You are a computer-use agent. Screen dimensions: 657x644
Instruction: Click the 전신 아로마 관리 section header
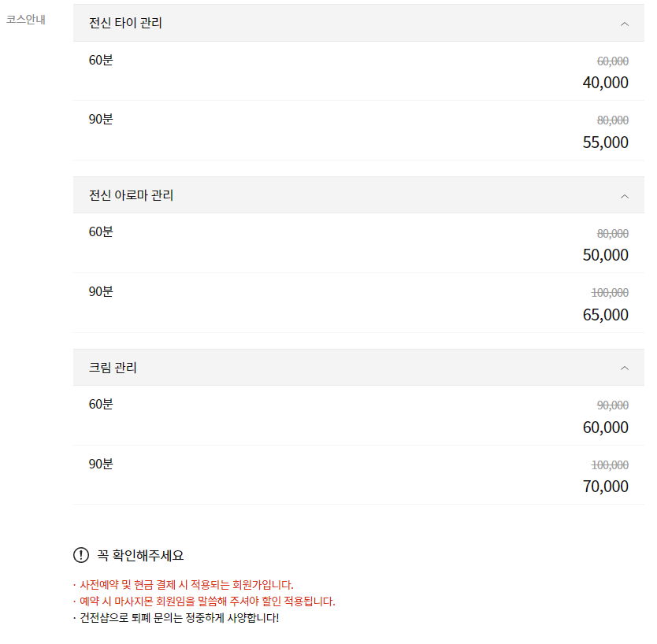[x=132, y=195]
